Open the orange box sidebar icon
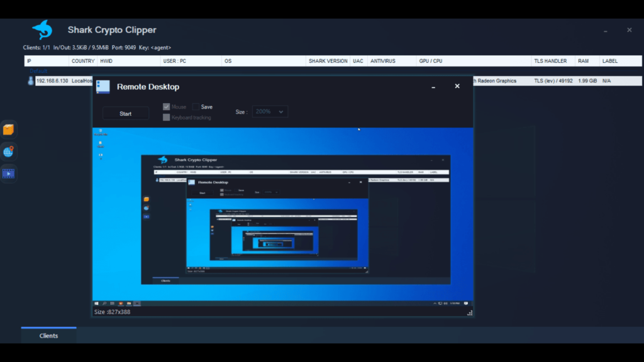Screen dimensions: 644x362 point(8,129)
